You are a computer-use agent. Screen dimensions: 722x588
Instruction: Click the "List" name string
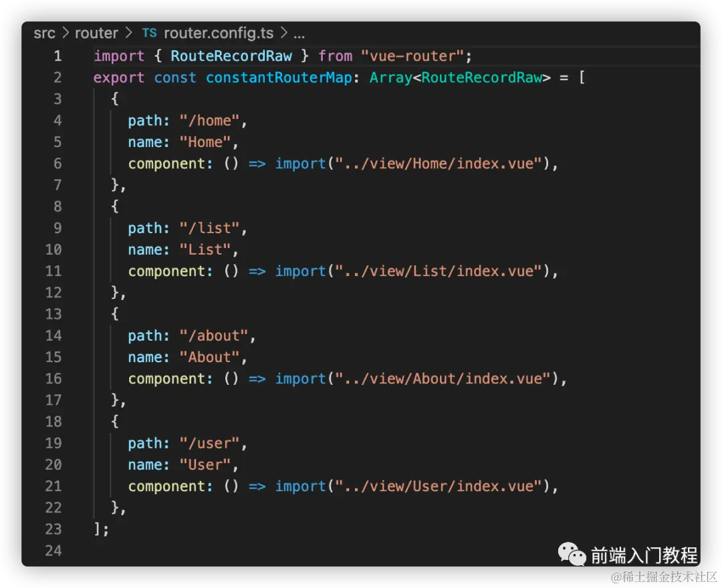205,249
